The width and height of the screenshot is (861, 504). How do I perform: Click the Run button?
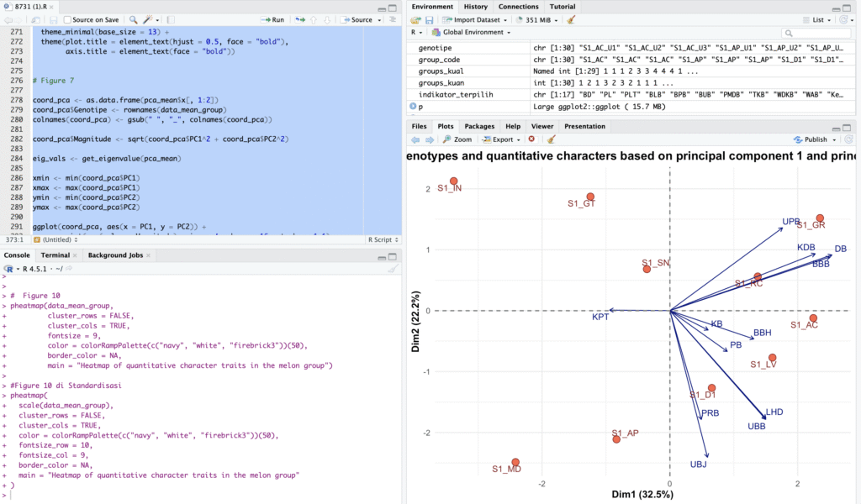272,19
